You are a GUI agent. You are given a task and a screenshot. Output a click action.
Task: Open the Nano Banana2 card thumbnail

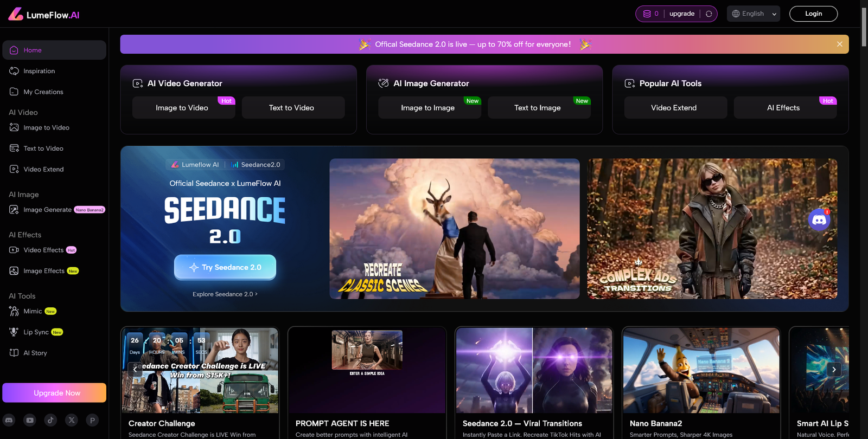pos(700,370)
